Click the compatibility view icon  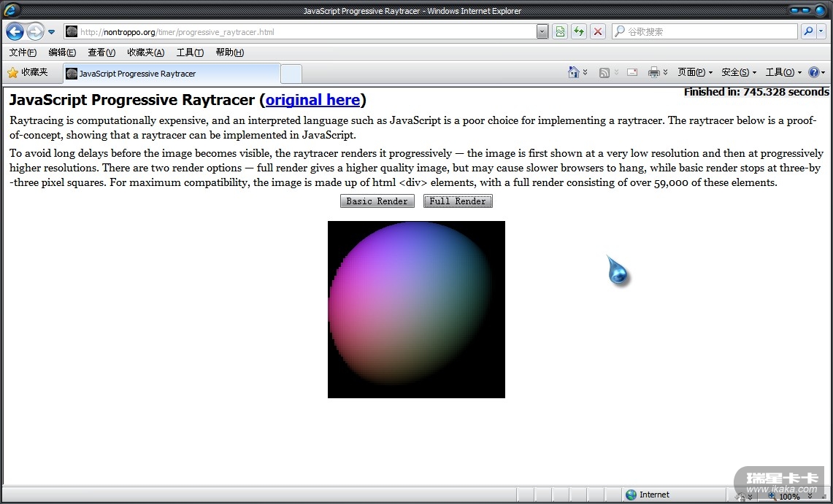click(x=560, y=31)
